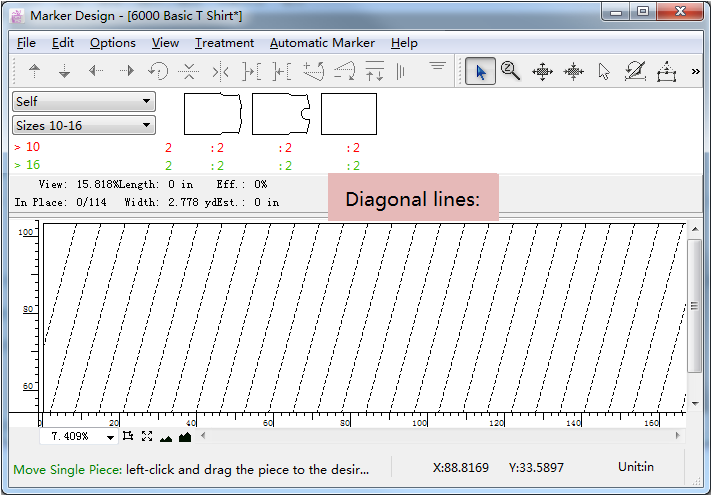Open the Self fabric dropdown

click(x=84, y=101)
